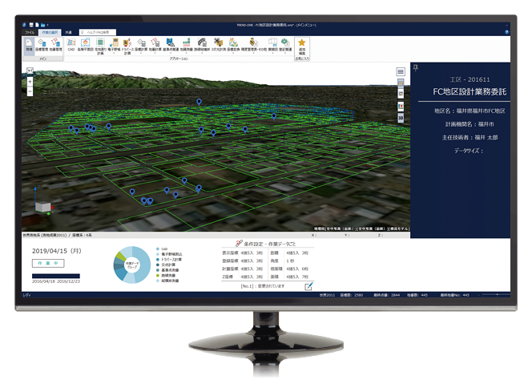Open the hamburger menu above the map
This screenshot has height=392, width=532.
[x=401, y=71]
